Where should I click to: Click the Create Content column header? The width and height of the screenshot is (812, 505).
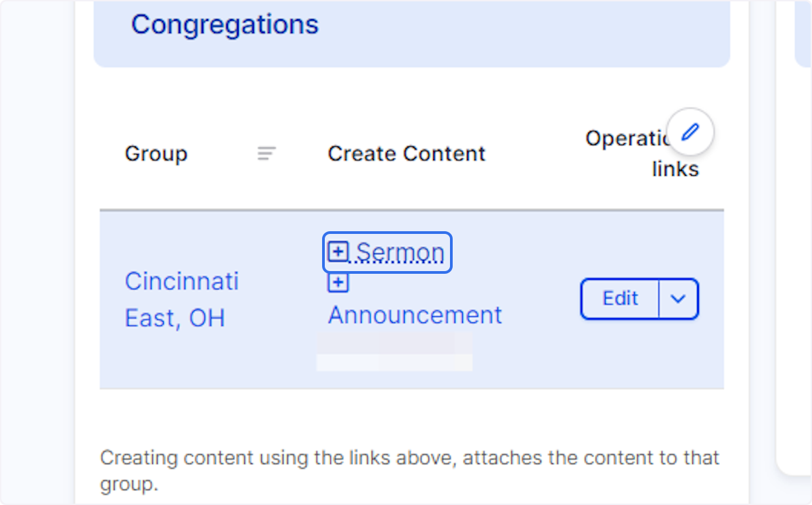coord(406,153)
